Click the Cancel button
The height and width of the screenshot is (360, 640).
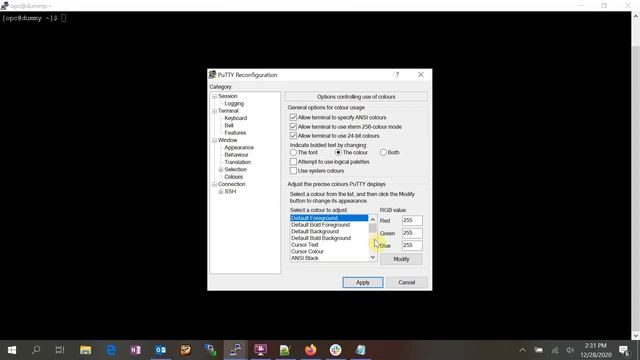407,282
